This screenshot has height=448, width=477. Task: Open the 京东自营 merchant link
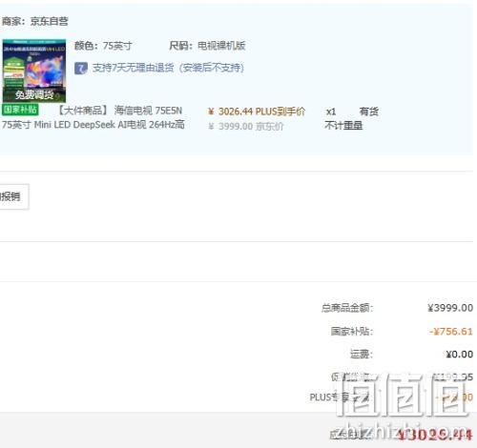tap(49, 21)
